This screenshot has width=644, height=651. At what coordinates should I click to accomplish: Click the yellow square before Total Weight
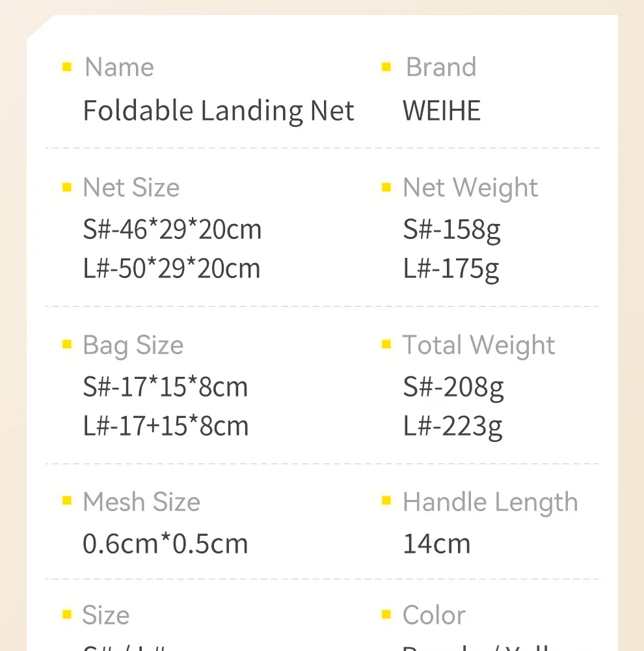pos(386,345)
